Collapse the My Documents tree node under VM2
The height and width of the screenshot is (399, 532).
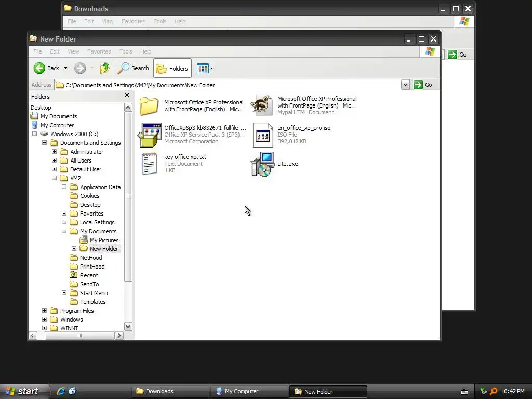pos(64,231)
